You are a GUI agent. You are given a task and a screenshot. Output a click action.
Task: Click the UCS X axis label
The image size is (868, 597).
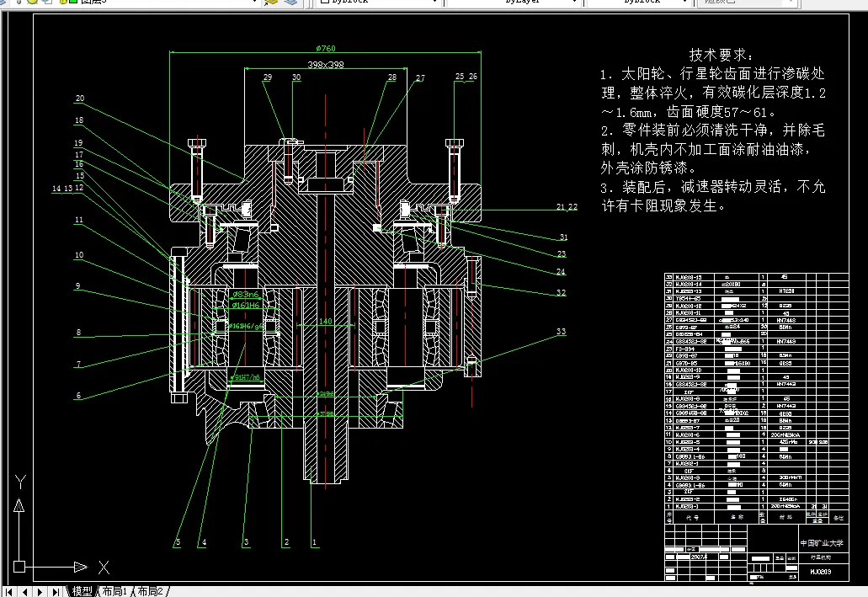click(104, 567)
